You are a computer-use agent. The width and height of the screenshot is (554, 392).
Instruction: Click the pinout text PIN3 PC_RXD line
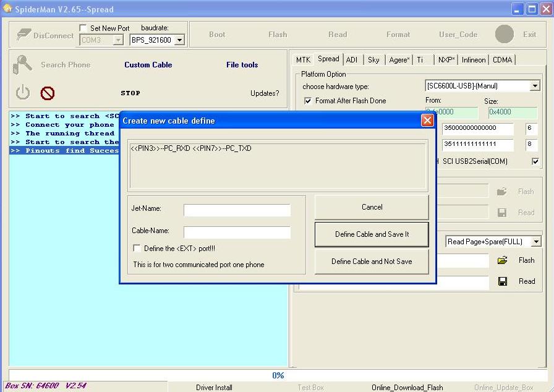click(191, 148)
